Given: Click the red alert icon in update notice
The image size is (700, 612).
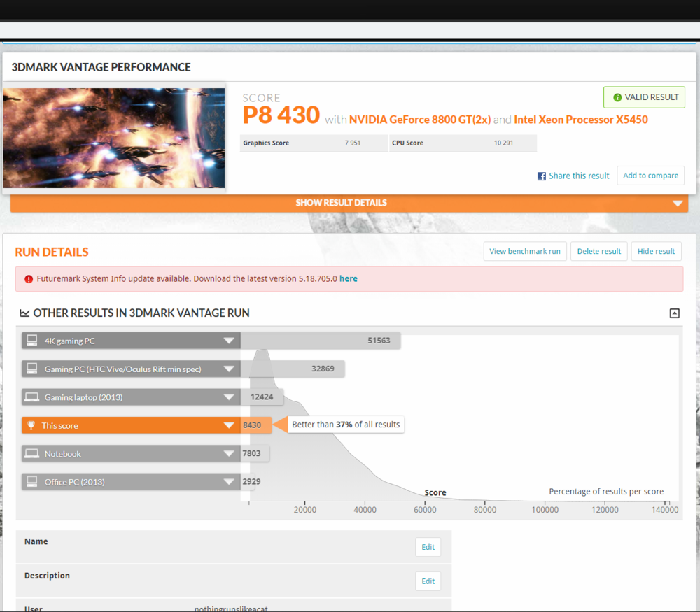Looking at the screenshot, I should click(29, 279).
